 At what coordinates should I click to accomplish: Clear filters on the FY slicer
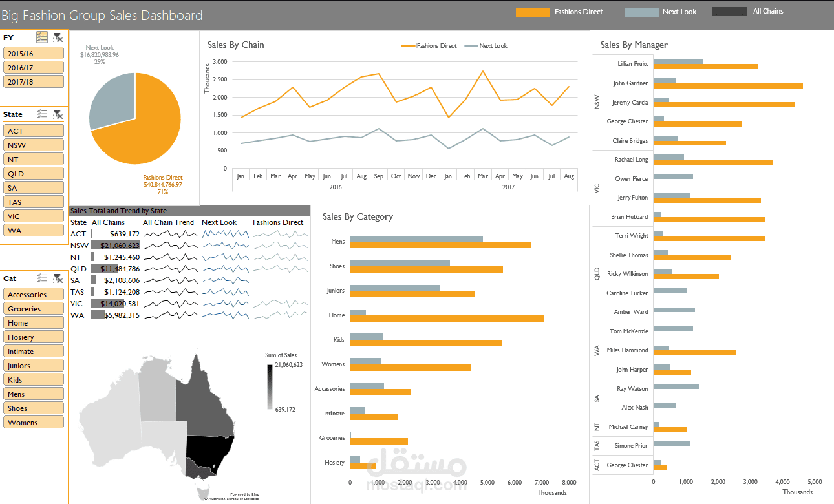(x=58, y=37)
